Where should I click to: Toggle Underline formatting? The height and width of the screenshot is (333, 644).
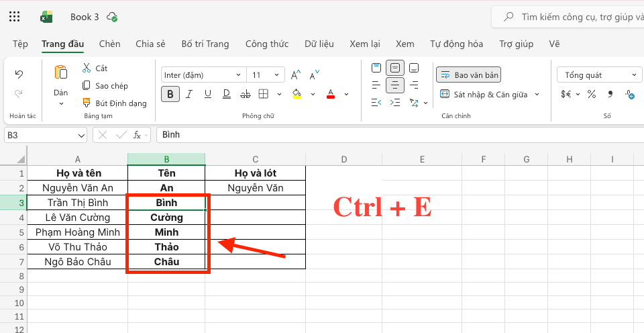coord(208,95)
